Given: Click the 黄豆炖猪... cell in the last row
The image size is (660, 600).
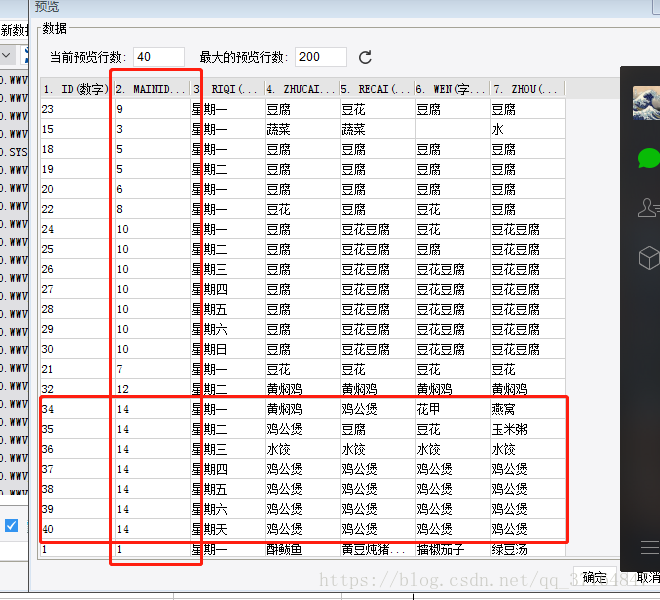Looking at the screenshot, I should tap(377, 549).
